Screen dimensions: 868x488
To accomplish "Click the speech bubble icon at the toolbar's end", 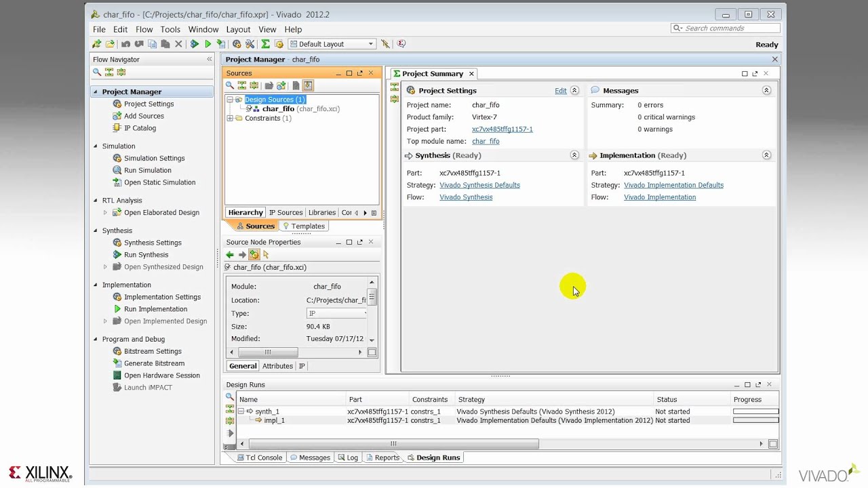I will [401, 44].
